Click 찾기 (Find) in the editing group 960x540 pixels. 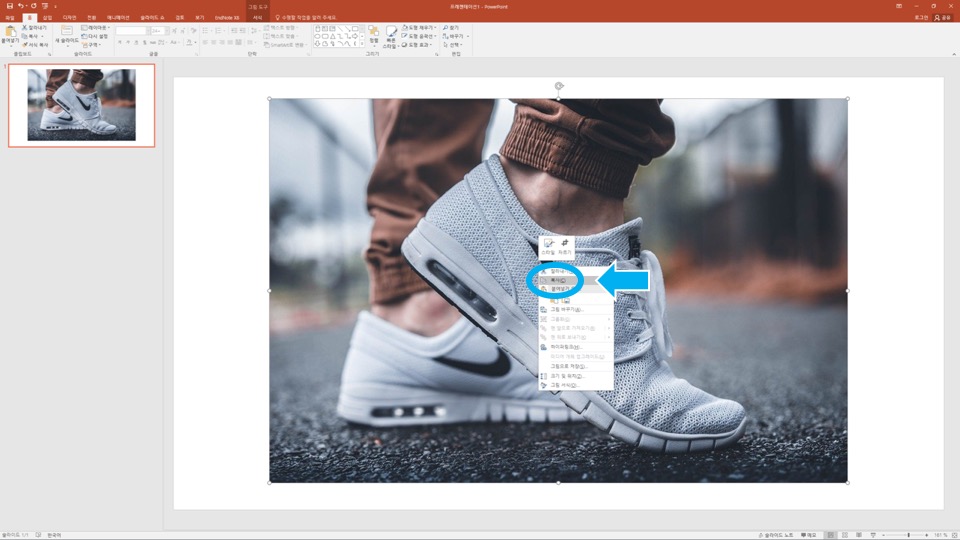point(451,28)
